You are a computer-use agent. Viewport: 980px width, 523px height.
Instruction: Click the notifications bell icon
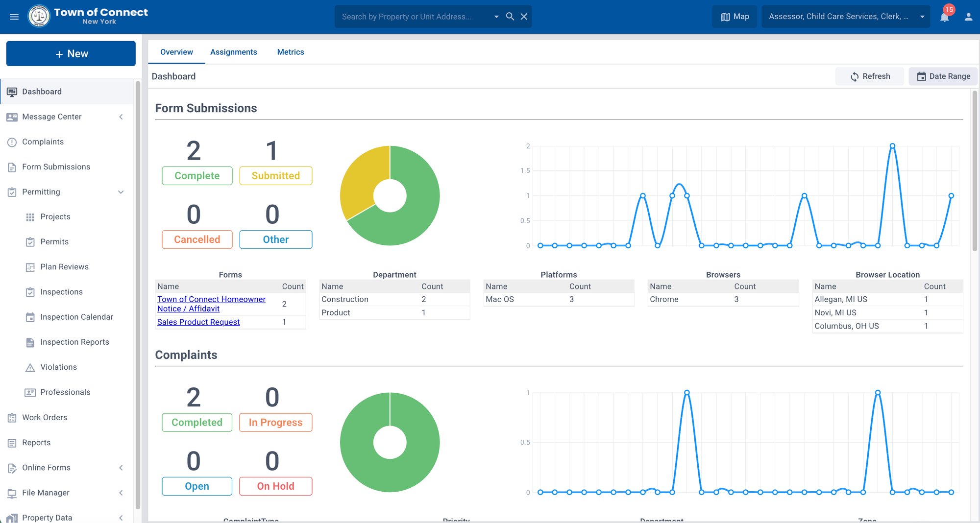pos(944,17)
